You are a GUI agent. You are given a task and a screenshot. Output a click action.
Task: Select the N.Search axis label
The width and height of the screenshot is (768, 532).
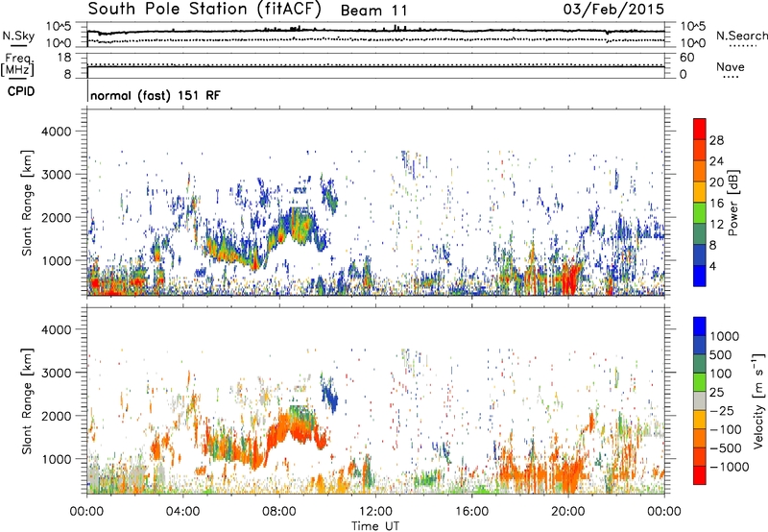(x=741, y=36)
